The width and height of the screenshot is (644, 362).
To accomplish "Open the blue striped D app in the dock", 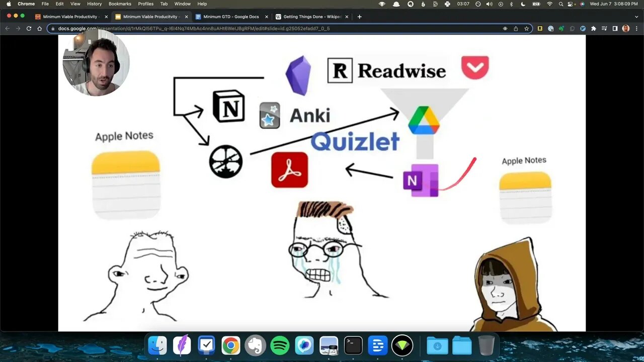I will pos(377,345).
